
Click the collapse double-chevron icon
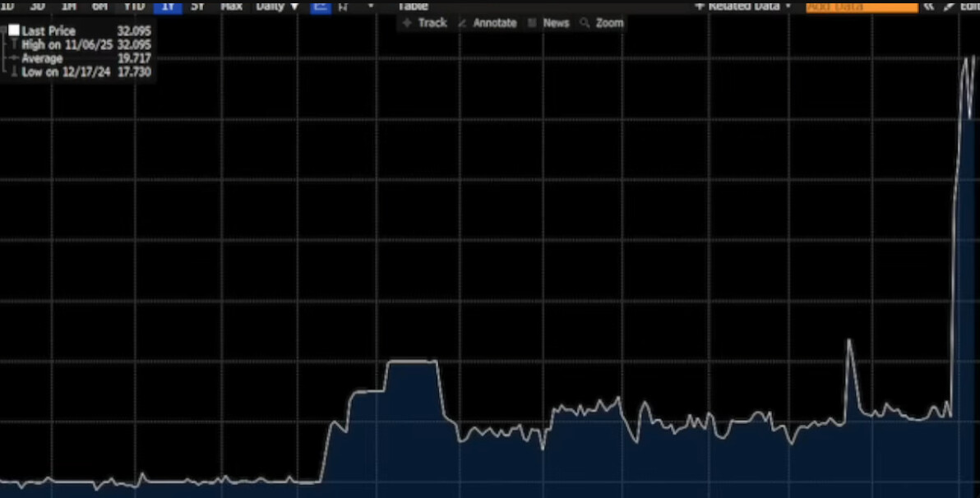click(x=929, y=7)
